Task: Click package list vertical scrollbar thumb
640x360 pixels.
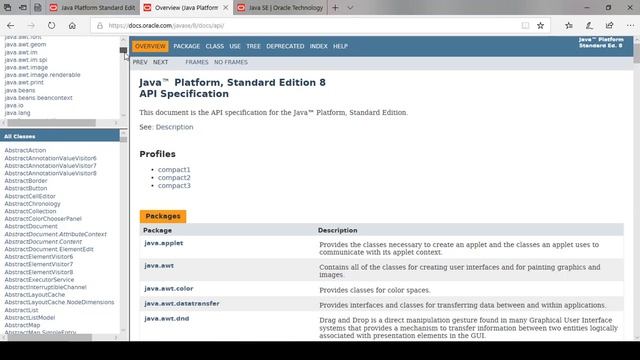Action: (123, 50)
